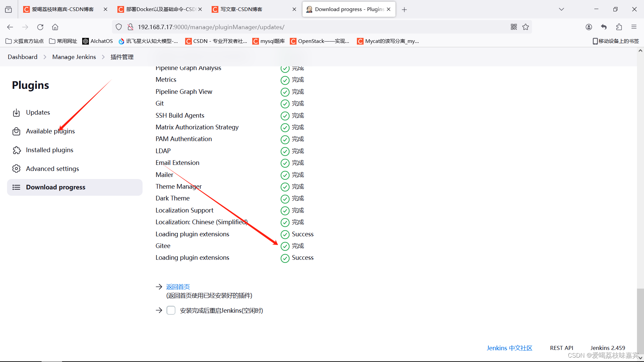Open the Mycat的读写分离 bookmark

(x=388, y=41)
